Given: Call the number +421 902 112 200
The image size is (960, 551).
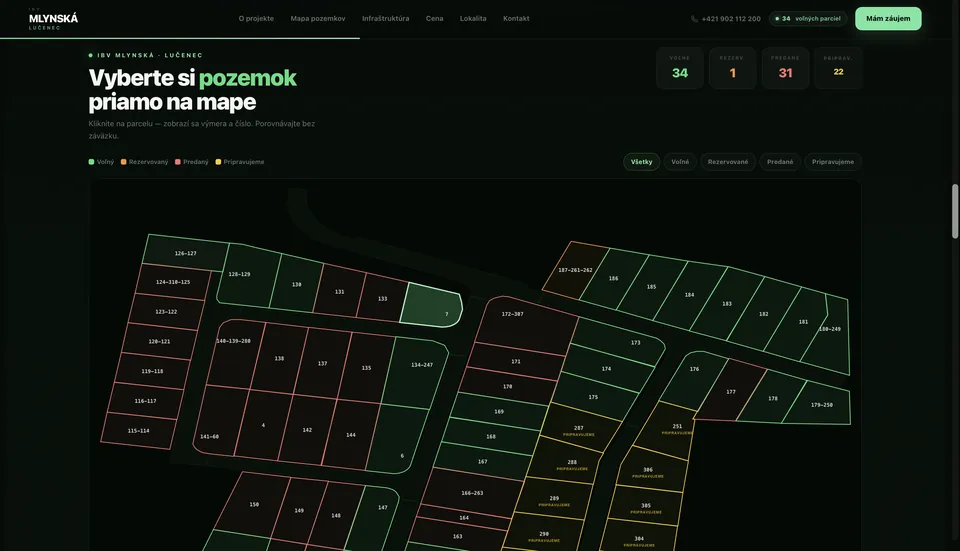Looking at the screenshot, I should pyautogui.click(x=731, y=19).
